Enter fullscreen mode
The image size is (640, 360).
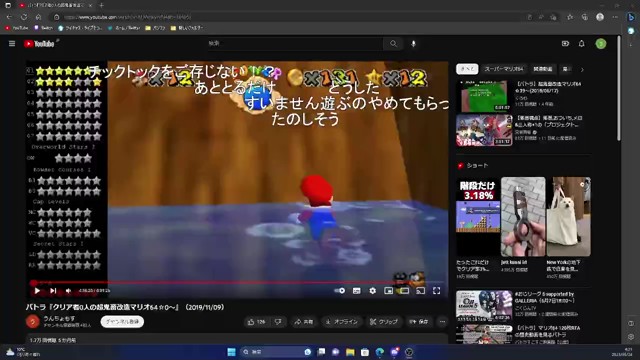click(436, 291)
